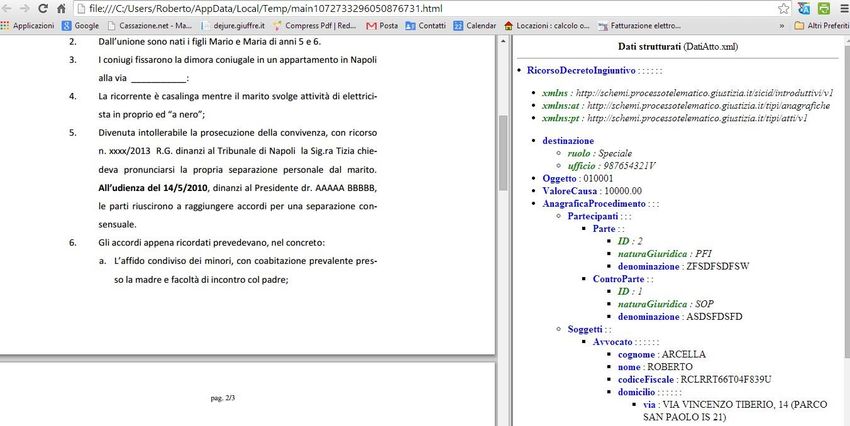The height and width of the screenshot is (426, 850).
Task: Expand the Altri Preferiti bookmarks folder
Action: [x=820, y=25]
